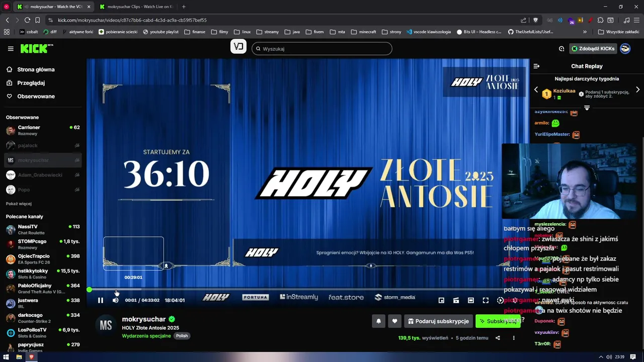Open the Popo channel
Screen dimensions: 644x362
coord(43,190)
